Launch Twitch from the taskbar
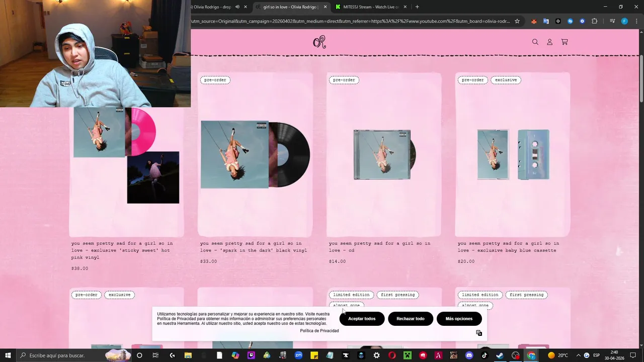Screen dimensions: 644x362 pos(252,355)
